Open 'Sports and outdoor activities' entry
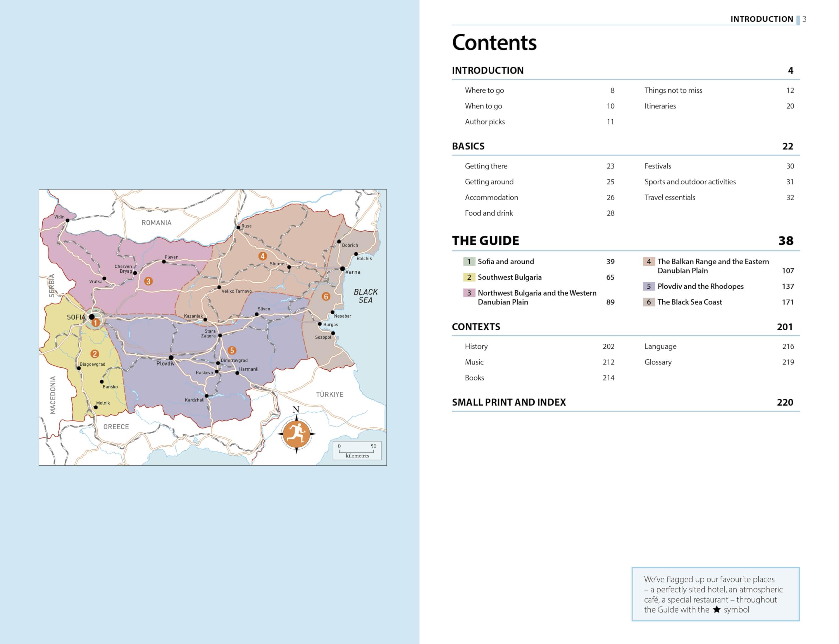 pos(690,182)
